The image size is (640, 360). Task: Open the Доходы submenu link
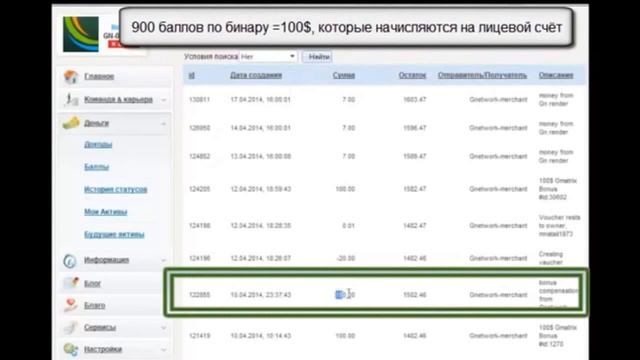pos(98,144)
